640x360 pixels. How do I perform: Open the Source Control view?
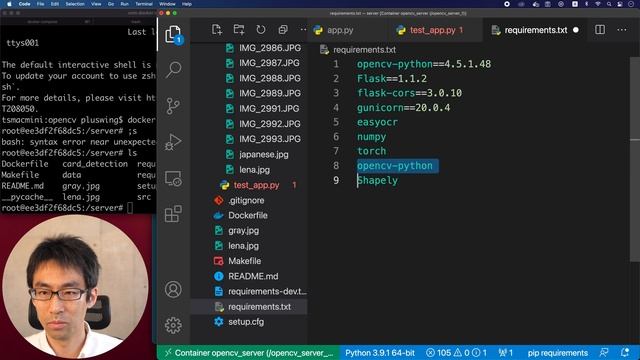(173, 106)
